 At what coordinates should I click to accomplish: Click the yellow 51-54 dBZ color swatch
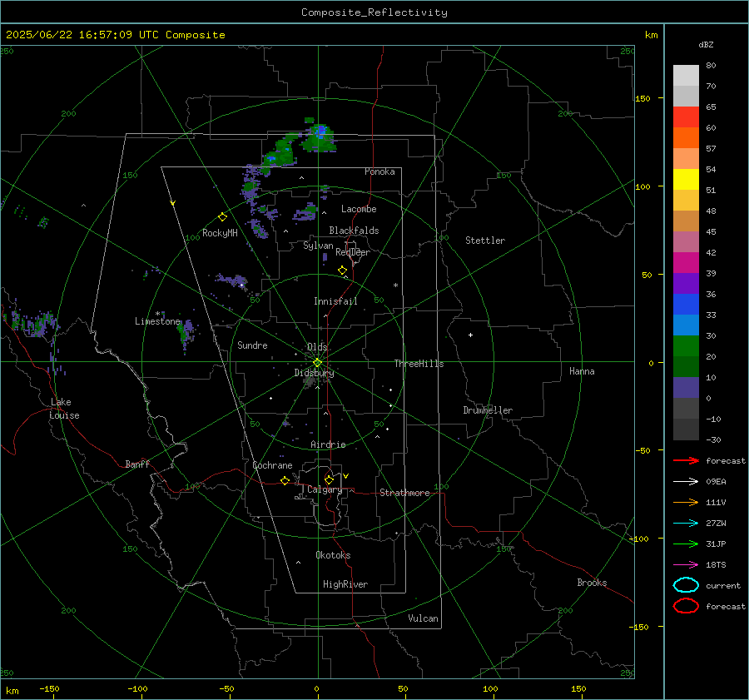686,180
